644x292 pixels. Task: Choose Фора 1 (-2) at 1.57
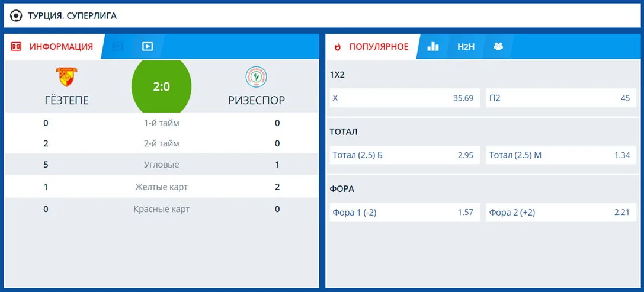[403, 212]
